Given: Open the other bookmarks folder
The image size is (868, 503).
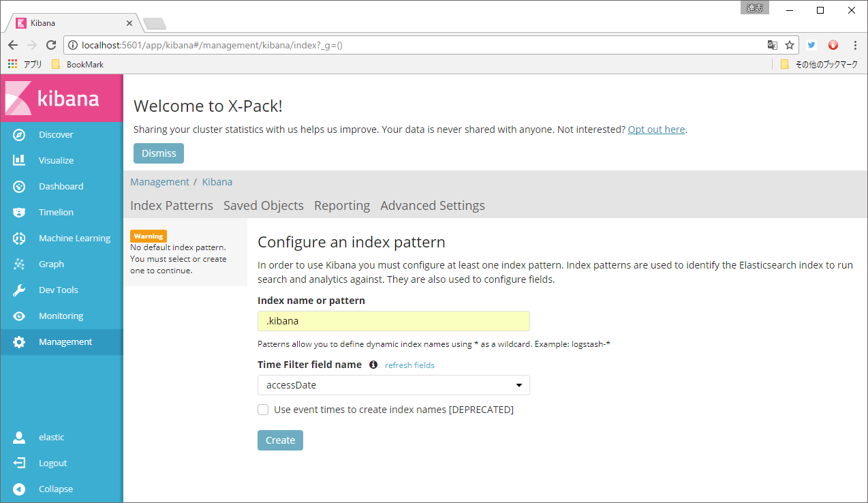Looking at the screenshot, I should click(819, 64).
